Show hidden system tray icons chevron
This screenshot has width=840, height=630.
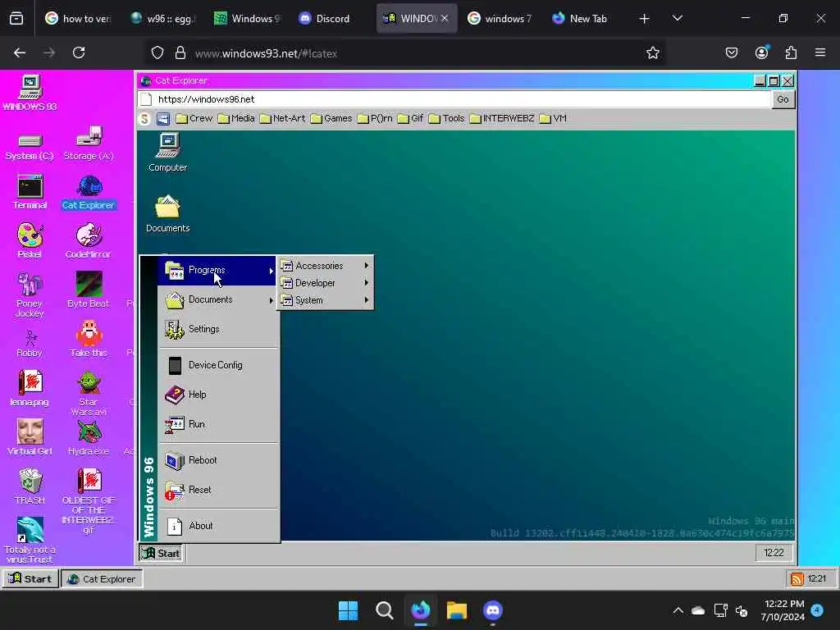click(678, 610)
